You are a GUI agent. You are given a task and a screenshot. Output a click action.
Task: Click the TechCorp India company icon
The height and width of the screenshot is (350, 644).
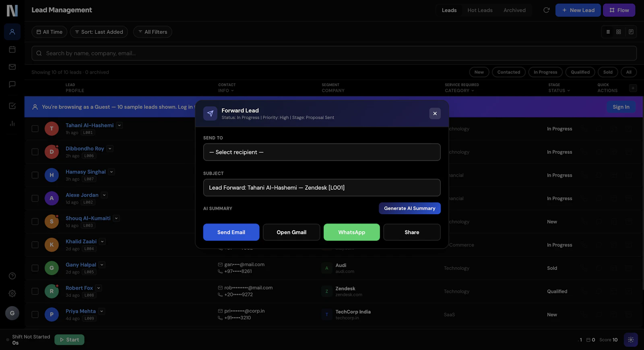tap(327, 315)
